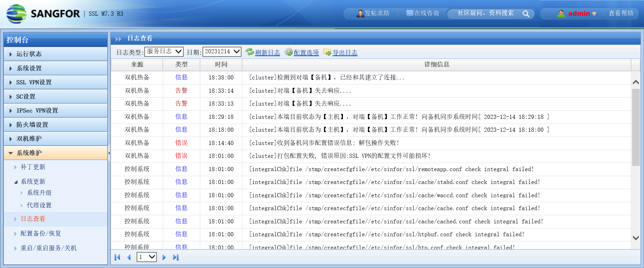Image resolution: width=644 pixels, height=268 pixels.
Task: Expand the 运行状态 menu section
Action: pos(29,54)
